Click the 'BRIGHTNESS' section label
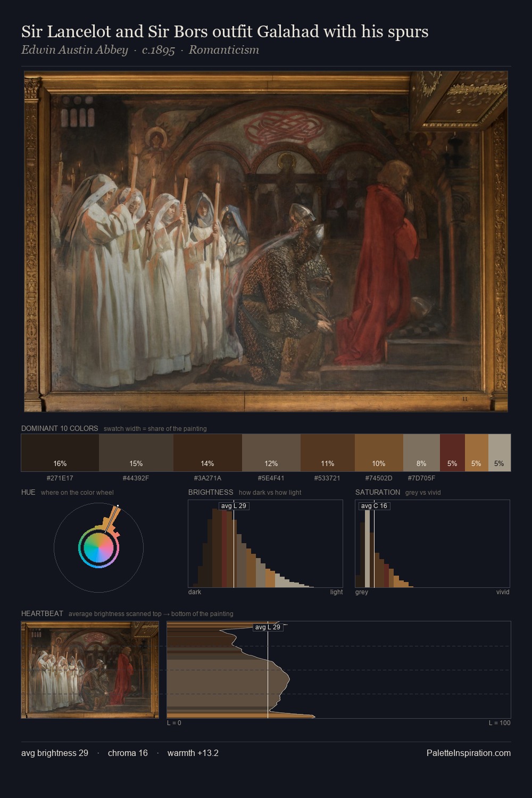The image size is (532, 798). [x=211, y=492]
